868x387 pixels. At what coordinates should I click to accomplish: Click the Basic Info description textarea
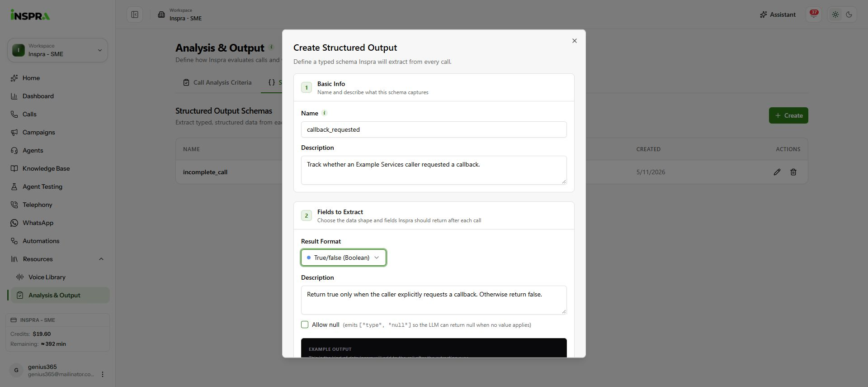[x=434, y=170]
